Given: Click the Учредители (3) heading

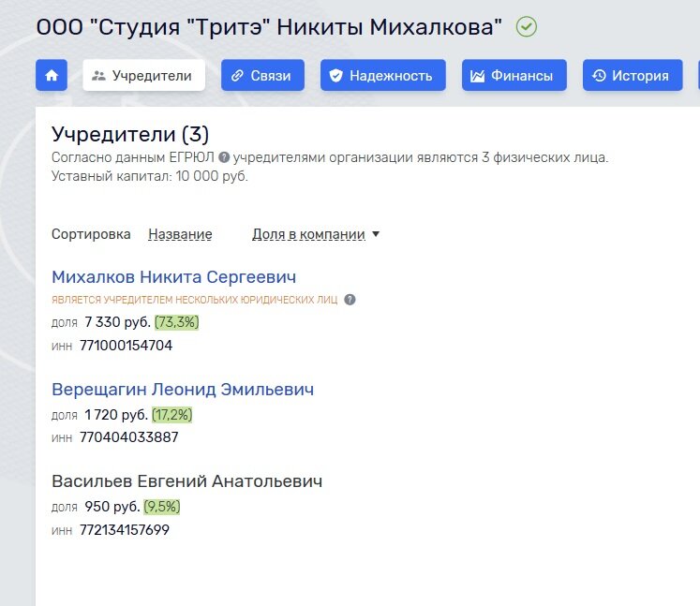Looking at the screenshot, I should (x=130, y=134).
